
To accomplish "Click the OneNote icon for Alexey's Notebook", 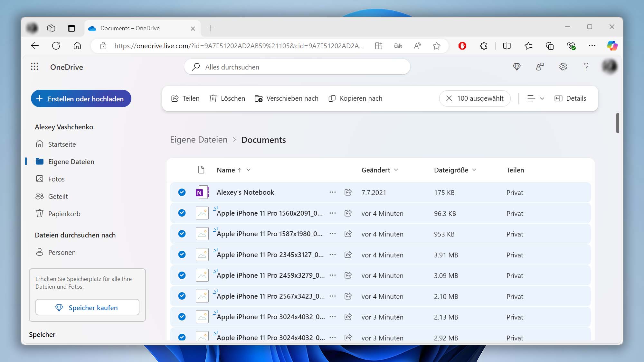I will (x=202, y=192).
